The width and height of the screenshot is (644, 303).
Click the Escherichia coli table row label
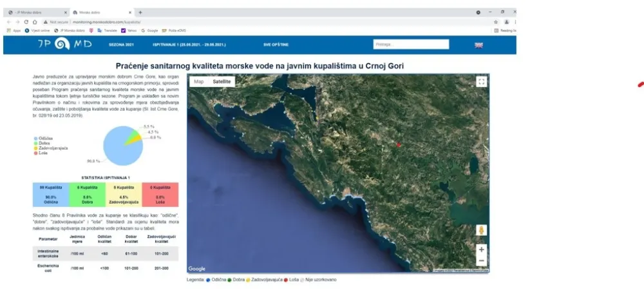click(x=48, y=268)
